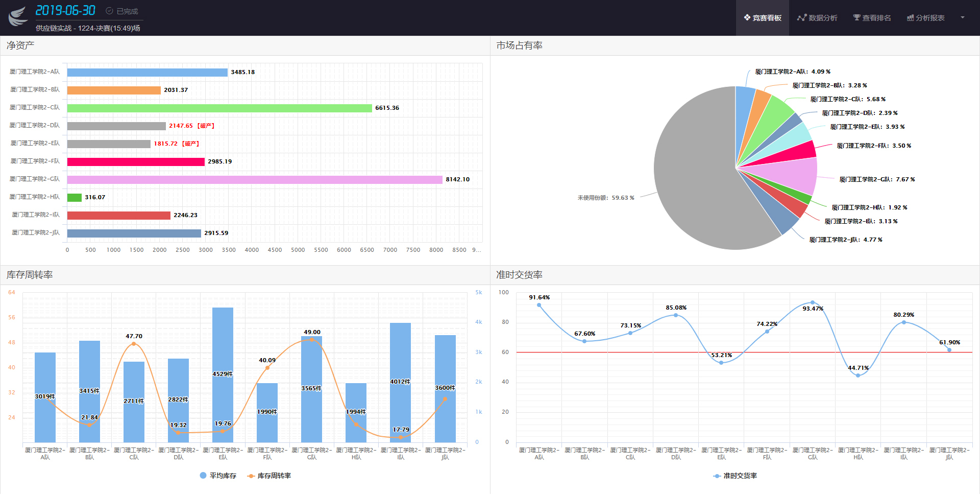
Task: Click the 85.08% delivery point for D队
Action: tap(676, 315)
